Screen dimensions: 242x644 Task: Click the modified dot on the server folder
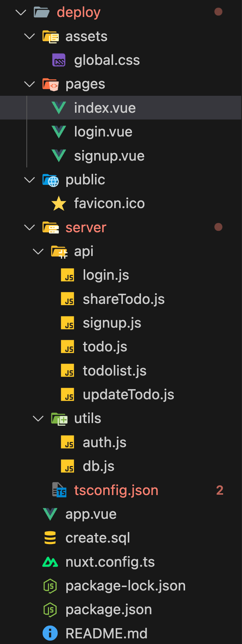[x=218, y=227]
